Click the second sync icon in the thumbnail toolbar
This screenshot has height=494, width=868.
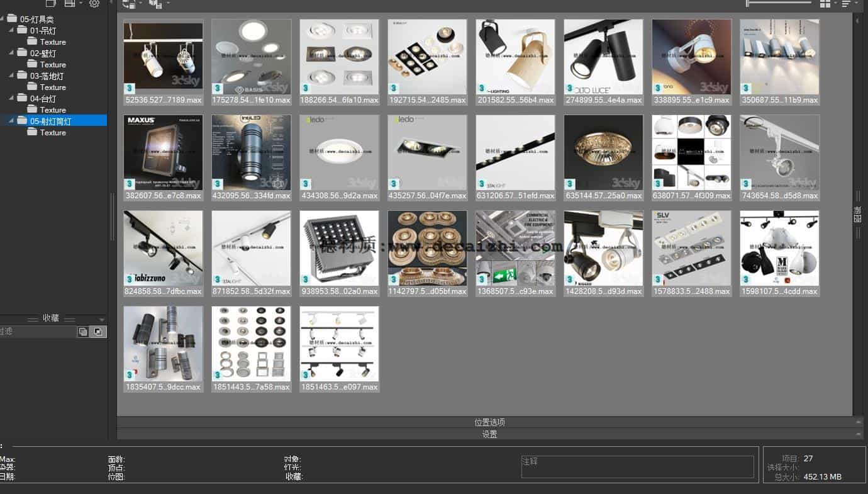pyautogui.click(x=154, y=4)
